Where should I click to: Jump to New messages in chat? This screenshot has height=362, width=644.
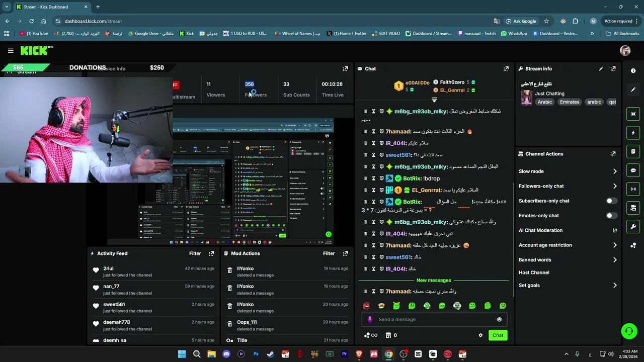(x=434, y=280)
